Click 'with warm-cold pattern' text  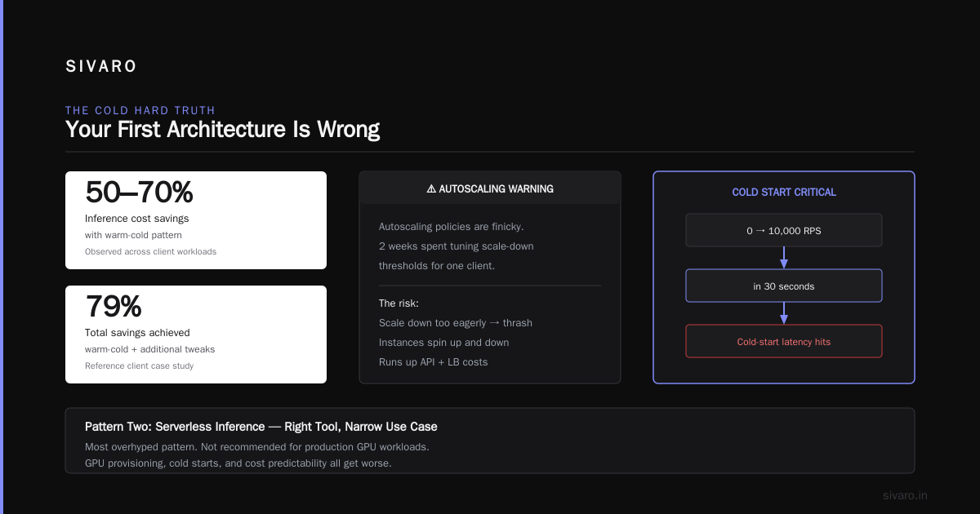[x=133, y=235]
